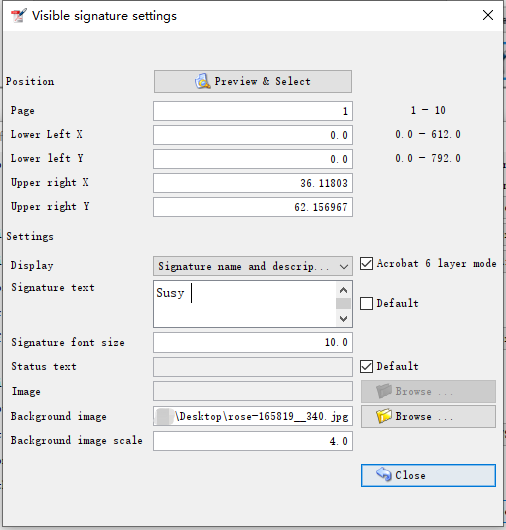Click the Upper right X input field
506x530 pixels.
point(253,183)
